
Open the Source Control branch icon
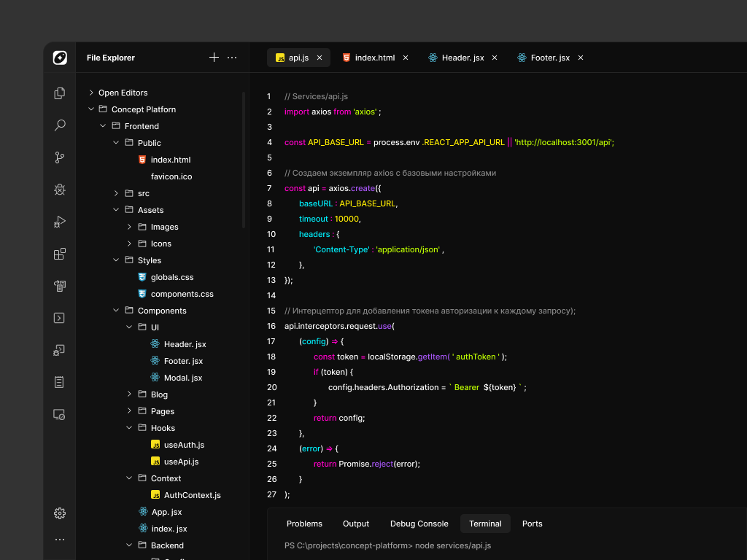pyautogui.click(x=60, y=157)
